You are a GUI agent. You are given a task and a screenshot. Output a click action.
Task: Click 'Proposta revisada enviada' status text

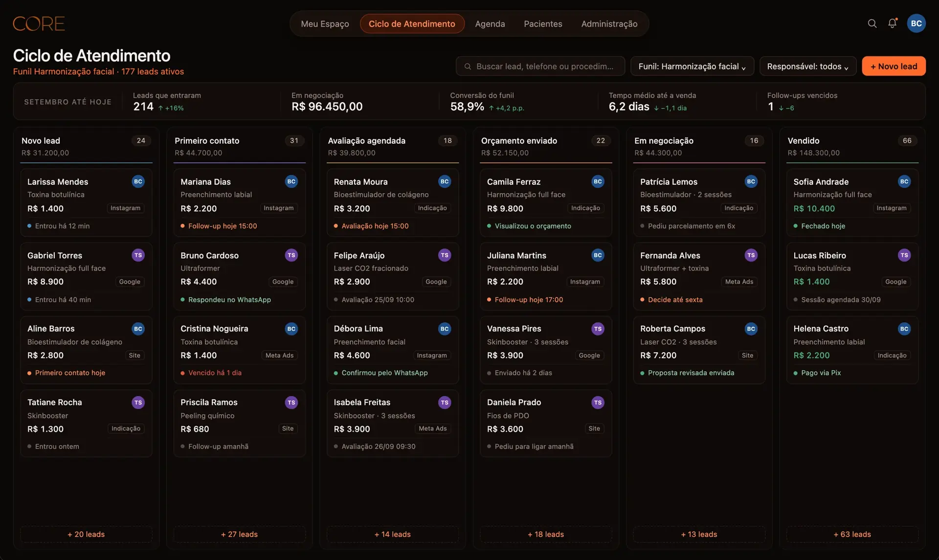coord(691,373)
